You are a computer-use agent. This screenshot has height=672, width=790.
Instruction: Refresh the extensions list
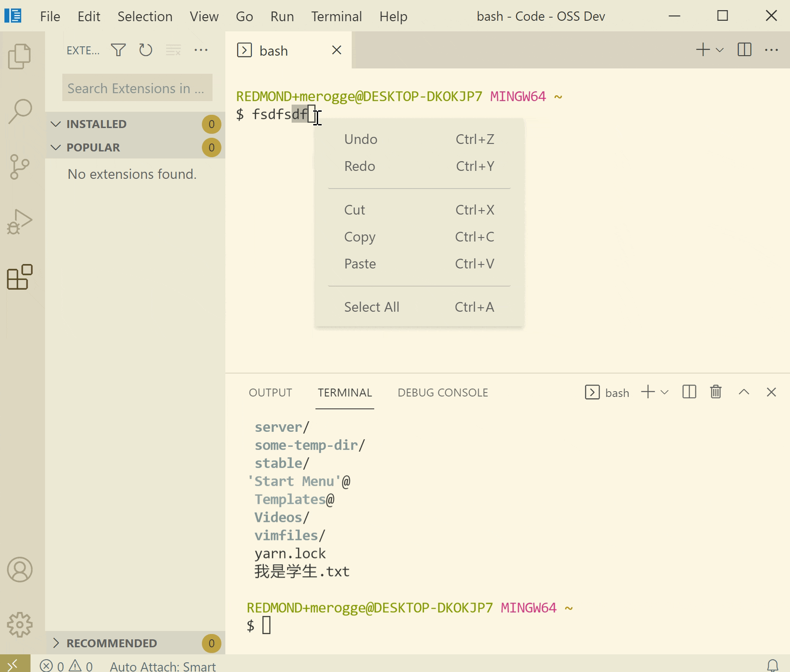point(145,50)
